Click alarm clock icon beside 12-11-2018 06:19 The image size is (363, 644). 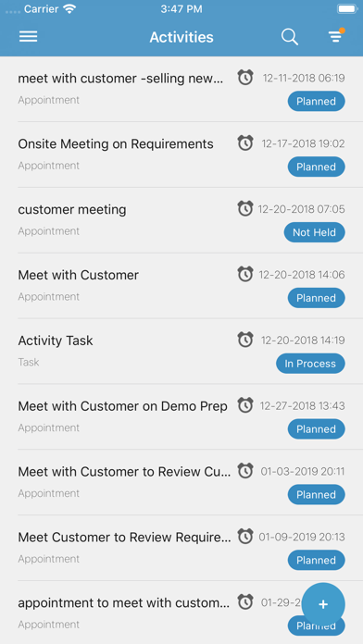(x=245, y=78)
